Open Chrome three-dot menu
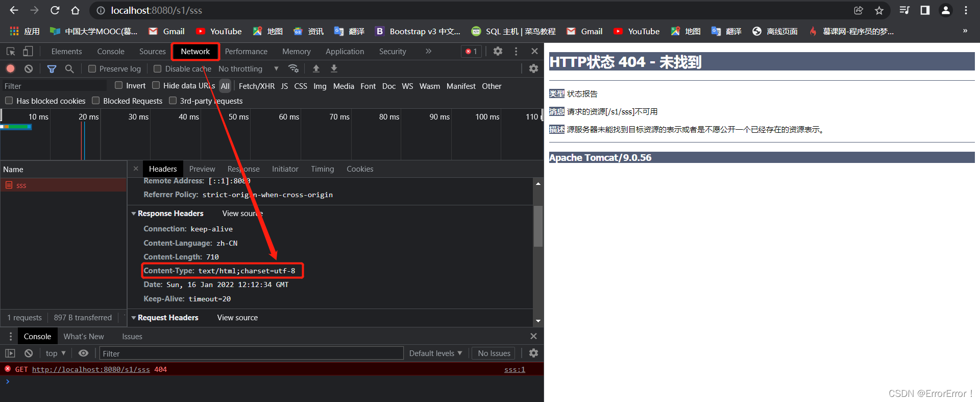This screenshot has height=402, width=980. [x=966, y=10]
